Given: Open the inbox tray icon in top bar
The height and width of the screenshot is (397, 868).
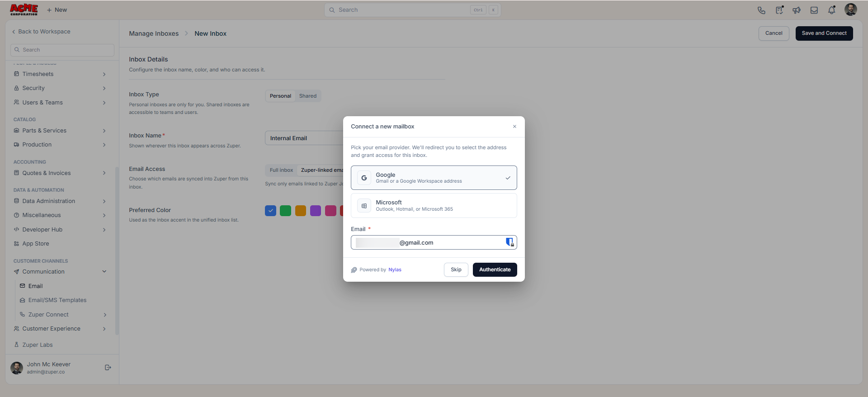Looking at the screenshot, I should point(814,10).
